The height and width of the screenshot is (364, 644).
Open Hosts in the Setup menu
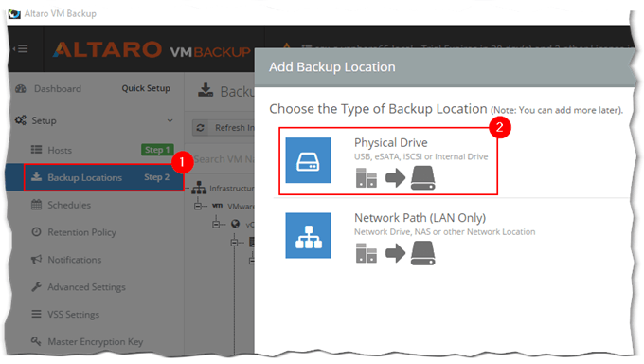(x=60, y=150)
